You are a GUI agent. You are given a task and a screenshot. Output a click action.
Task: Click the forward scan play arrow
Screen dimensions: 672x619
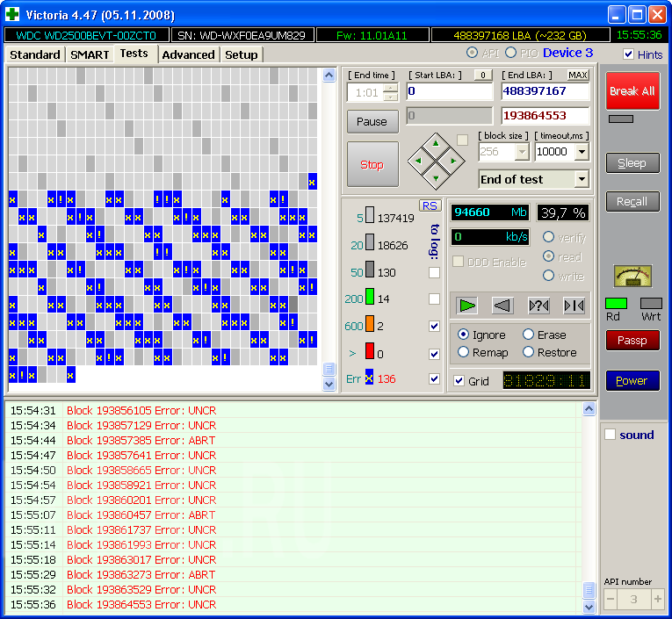click(x=467, y=305)
